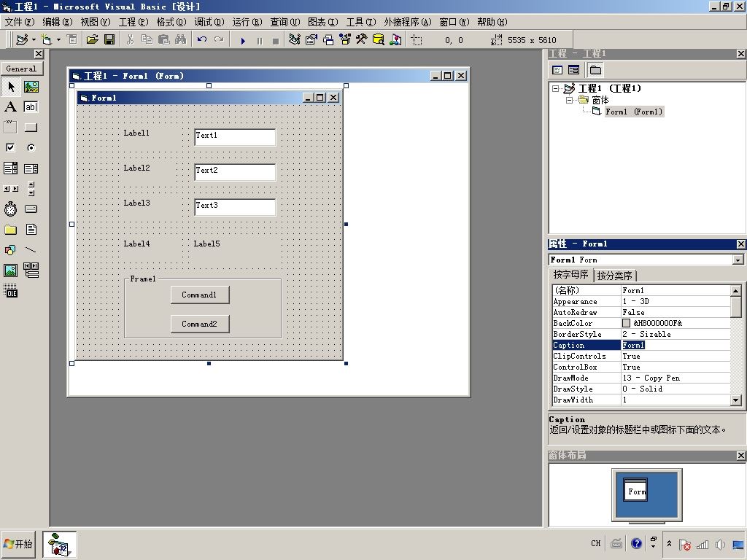This screenshot has height=560, width=747.
Task: Click the Undo toolbar icon
Action: [x=202, y=39]
